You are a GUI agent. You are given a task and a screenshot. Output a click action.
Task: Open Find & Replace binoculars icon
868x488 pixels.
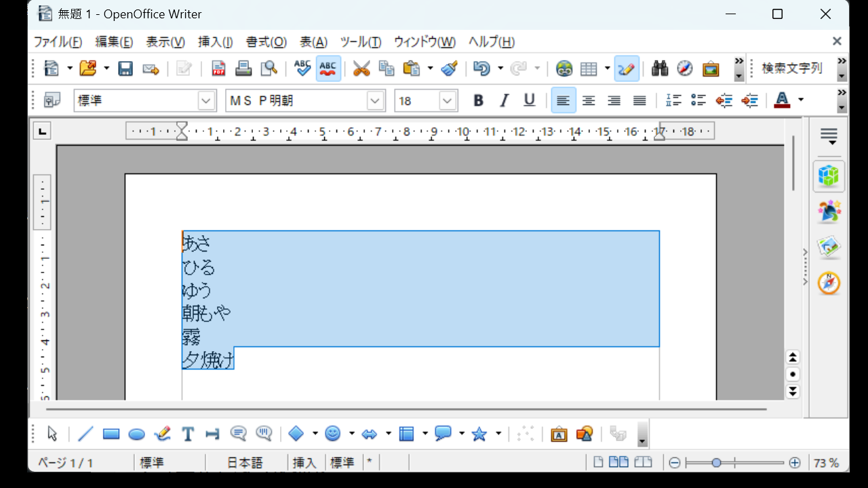pyautogui.click(x=660, y=68)
